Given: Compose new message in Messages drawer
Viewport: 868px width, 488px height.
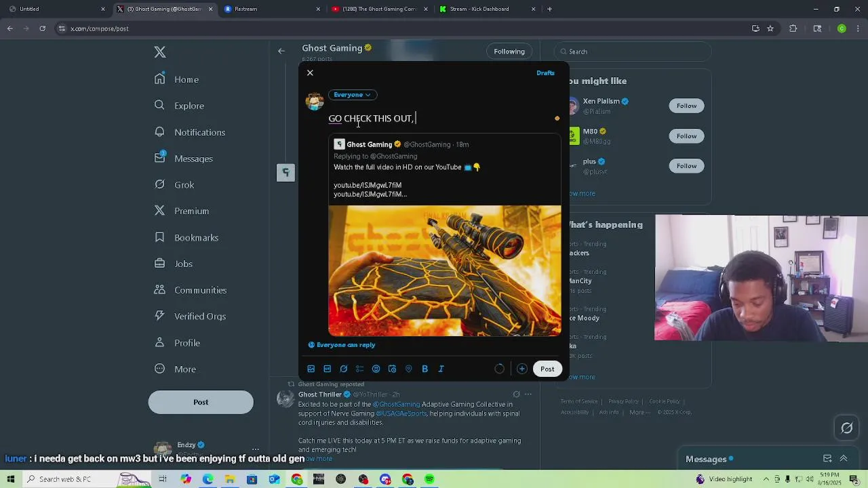Looking at the screenshot, I should [827, 459].
